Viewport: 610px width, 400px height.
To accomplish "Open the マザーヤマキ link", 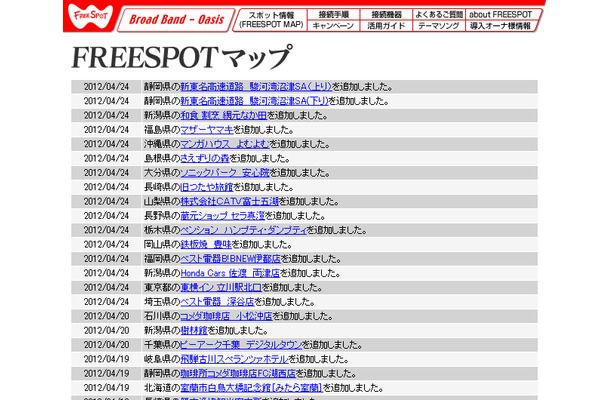I will click(207, 130).
